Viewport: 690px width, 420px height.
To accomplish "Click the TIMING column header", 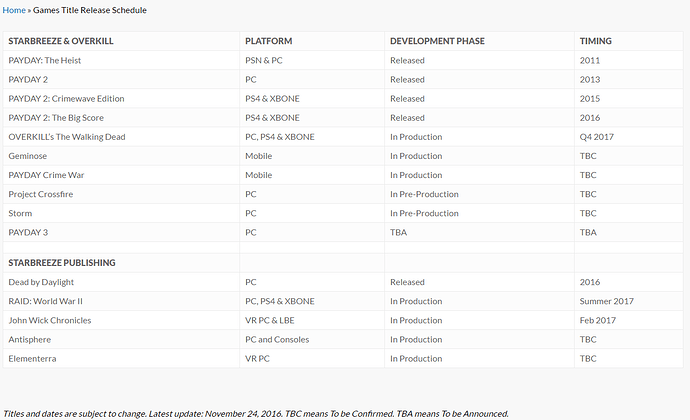I will click(595, 41).
